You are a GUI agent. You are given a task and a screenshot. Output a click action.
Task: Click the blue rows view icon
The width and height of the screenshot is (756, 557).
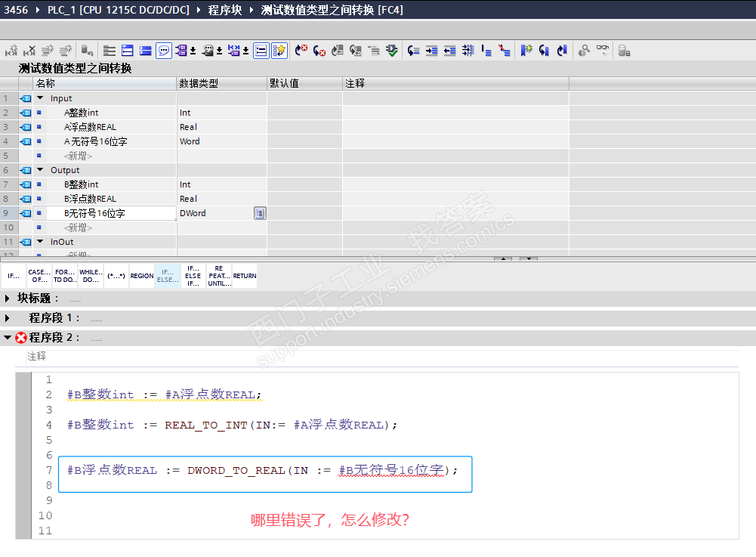click(145, 51)
